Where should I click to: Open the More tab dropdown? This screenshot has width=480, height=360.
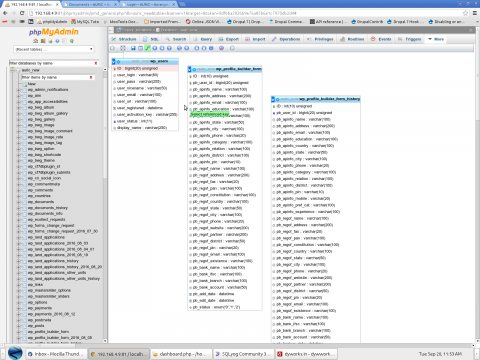tap(436, 39)
